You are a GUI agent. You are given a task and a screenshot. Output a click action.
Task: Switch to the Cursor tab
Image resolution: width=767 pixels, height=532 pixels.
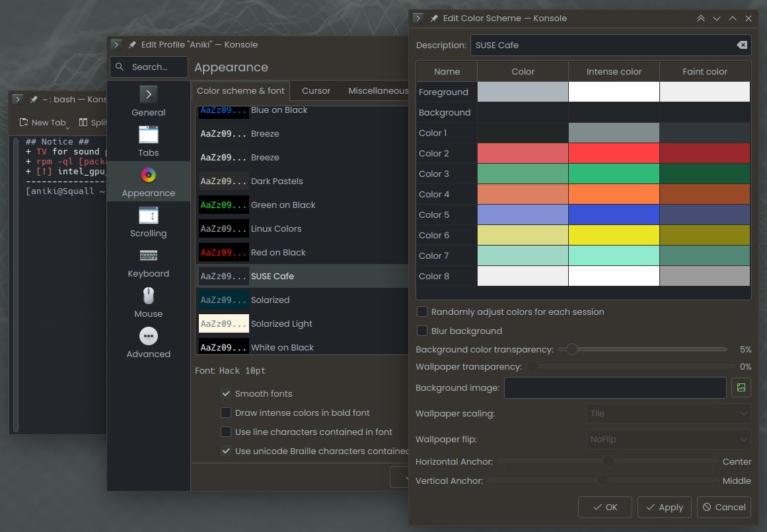click(316, 91)
